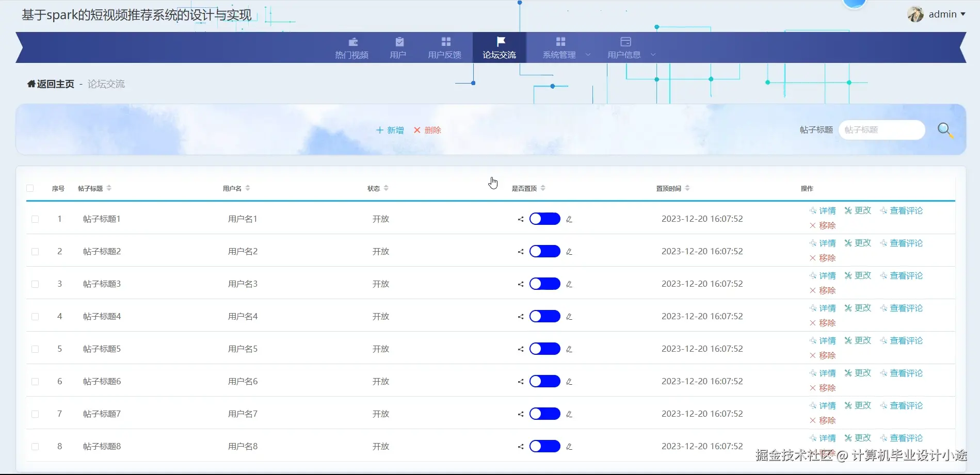The width and height of the screenshot is (980, 475).
Task: Go back via 返回主页 link
Action: [51, 84]
